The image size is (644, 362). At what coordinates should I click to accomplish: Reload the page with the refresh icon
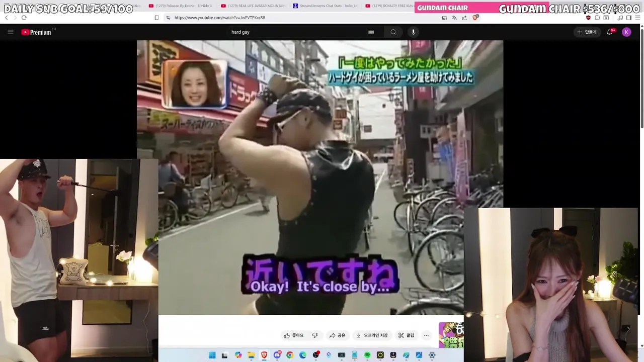tap(24, 18)
